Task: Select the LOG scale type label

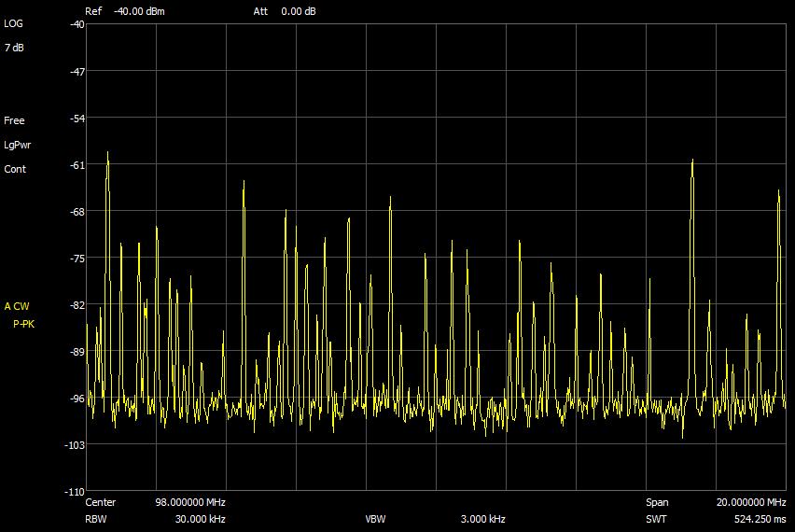Action: click(x=13, y=23)
